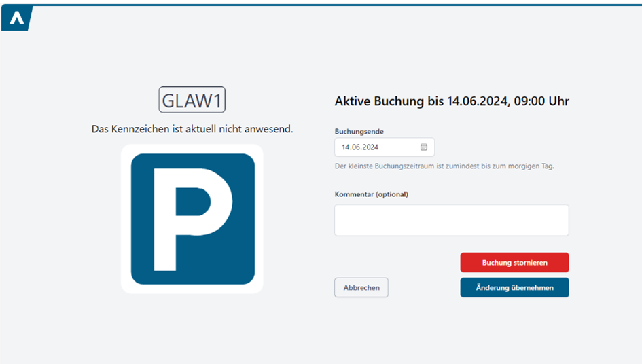The height and width of the screenshot is (364, 642).
Task: Click the Abbrechen button
Action: [361, 287]
